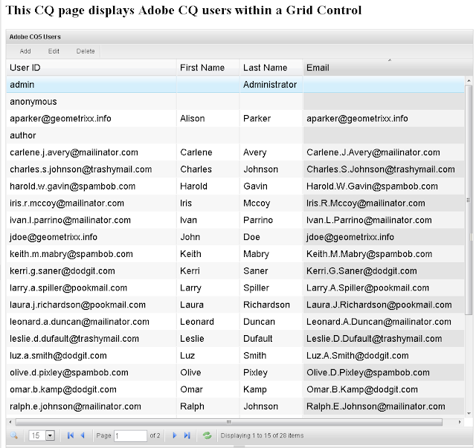The image size is (476, 448).
Task: Click user ID leslie.d.dufault@trashymail.com
Action: (x=74, y=340)
